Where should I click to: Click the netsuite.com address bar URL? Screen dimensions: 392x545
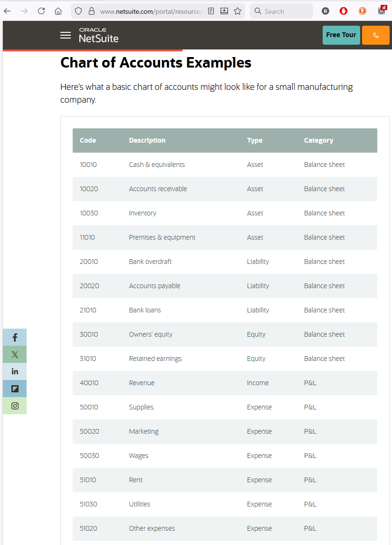(151, 11)
